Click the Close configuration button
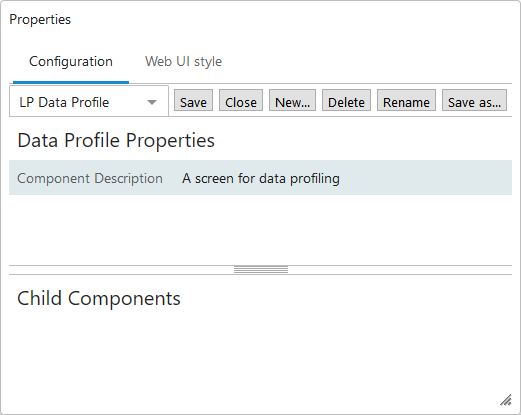 tap(241, 100)
